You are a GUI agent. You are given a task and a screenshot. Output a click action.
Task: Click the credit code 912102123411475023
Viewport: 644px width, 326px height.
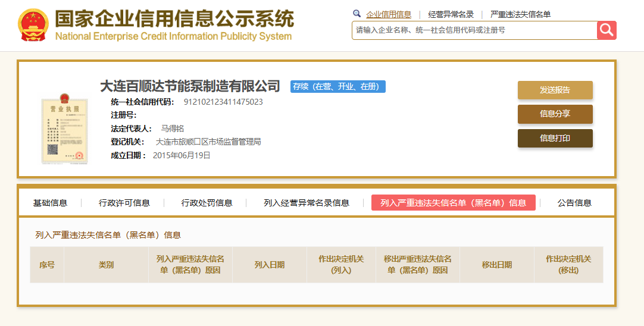pyautogui.click(x=223, y=102)
